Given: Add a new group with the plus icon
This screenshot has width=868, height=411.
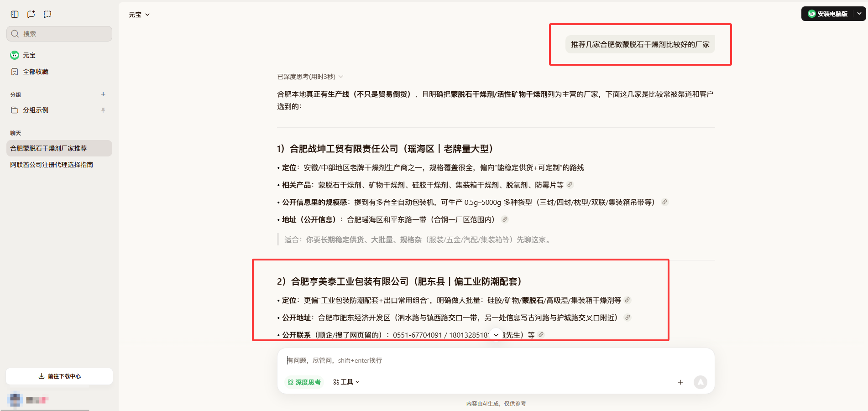Looking at the screenshot, I should pos(103,94).
